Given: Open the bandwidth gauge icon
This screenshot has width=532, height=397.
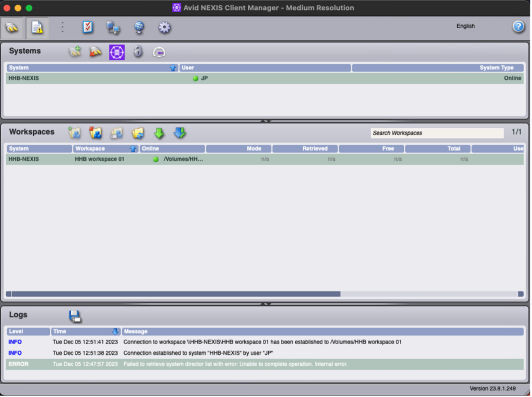Looking at the screenshot, I should click(159, 52).
